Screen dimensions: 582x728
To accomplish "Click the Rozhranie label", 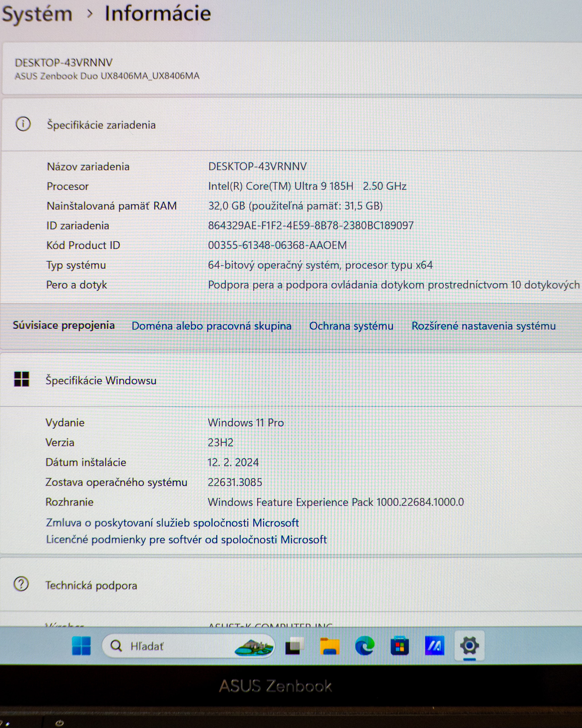I will click(69, 502).
